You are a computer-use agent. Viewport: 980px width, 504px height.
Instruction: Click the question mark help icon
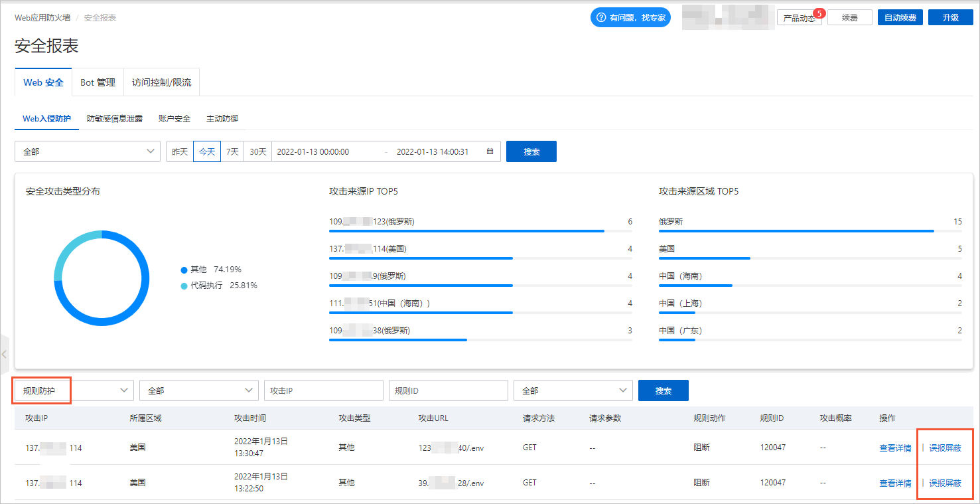601,18
